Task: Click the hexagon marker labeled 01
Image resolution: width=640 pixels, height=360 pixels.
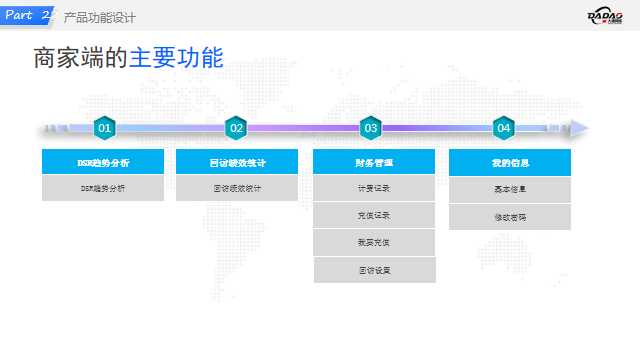Action: coord(104,128)
